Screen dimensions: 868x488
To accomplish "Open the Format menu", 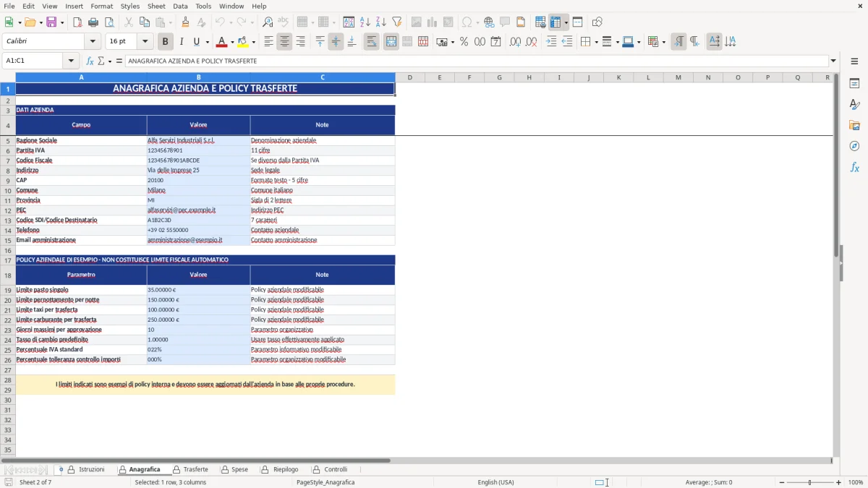I will pos(101,6).
